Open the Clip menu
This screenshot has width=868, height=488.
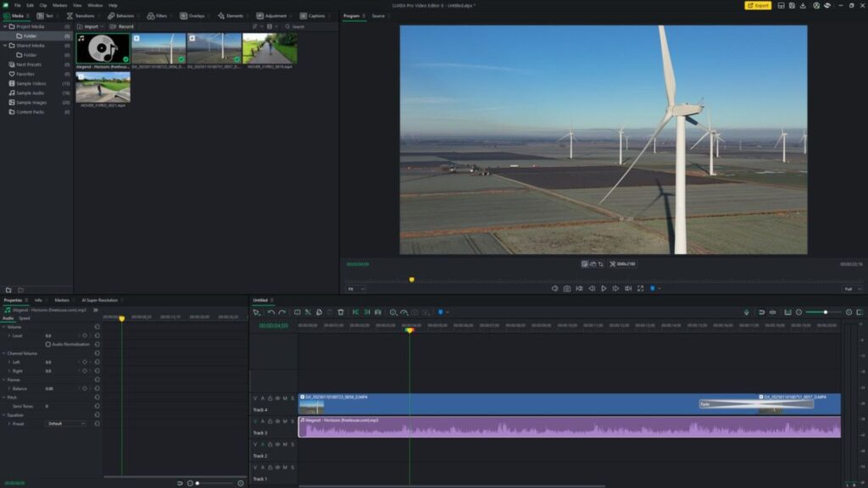(42, 5)
